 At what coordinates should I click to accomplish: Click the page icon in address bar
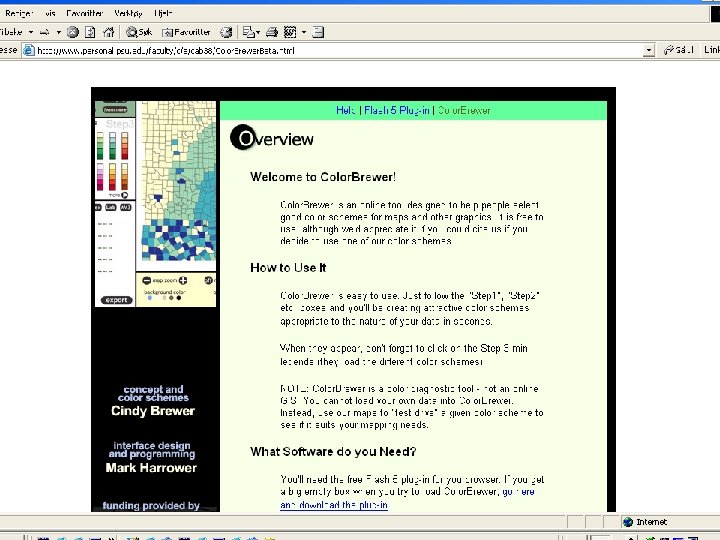(x=29, y=51)
